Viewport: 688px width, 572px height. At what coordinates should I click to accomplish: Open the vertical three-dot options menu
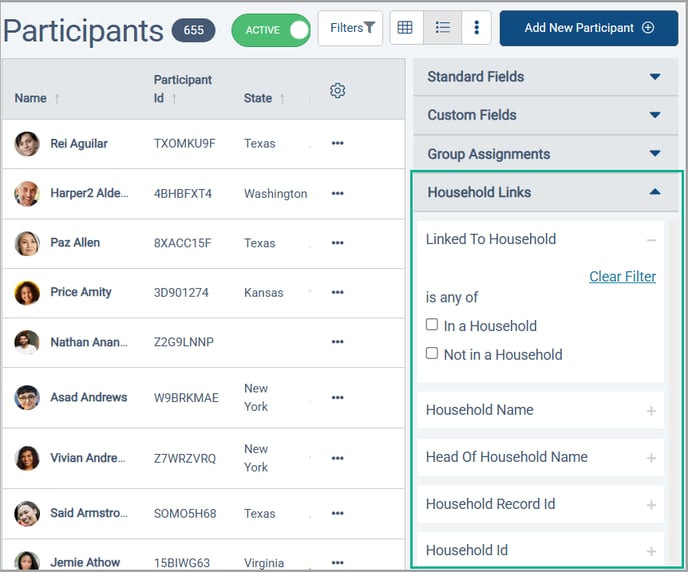click(x=477, y=28)
